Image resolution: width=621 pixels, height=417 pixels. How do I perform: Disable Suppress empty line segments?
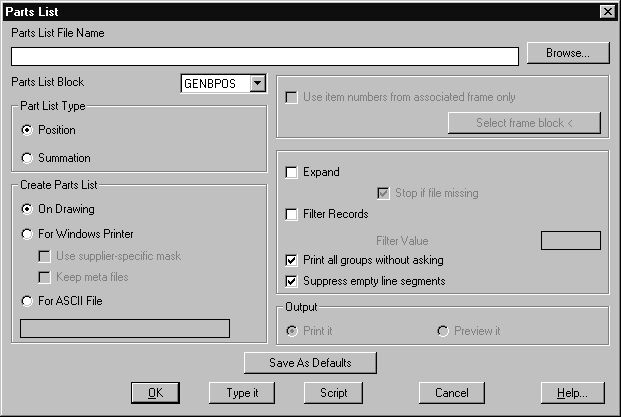pyautogui.click(x=292, y=281)
